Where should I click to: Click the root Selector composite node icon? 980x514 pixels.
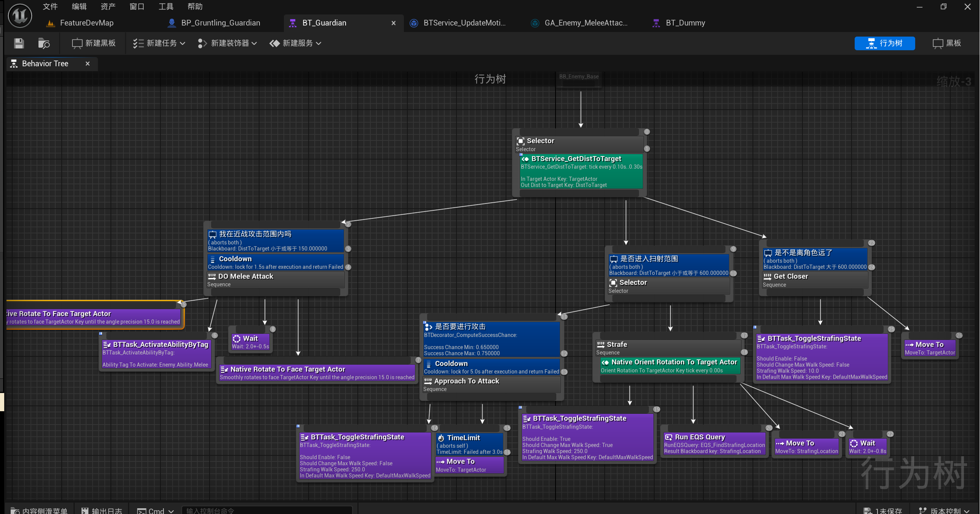pos(520,141)
